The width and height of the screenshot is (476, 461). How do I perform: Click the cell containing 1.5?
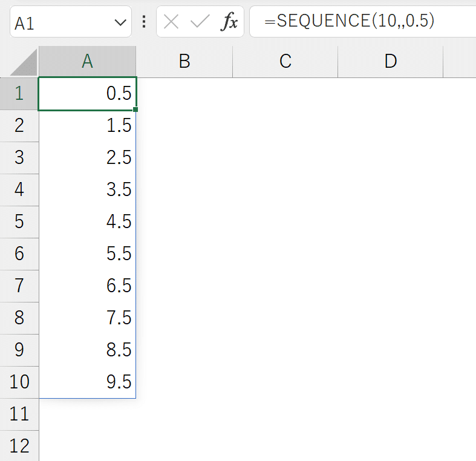click(x=88, y=126)
